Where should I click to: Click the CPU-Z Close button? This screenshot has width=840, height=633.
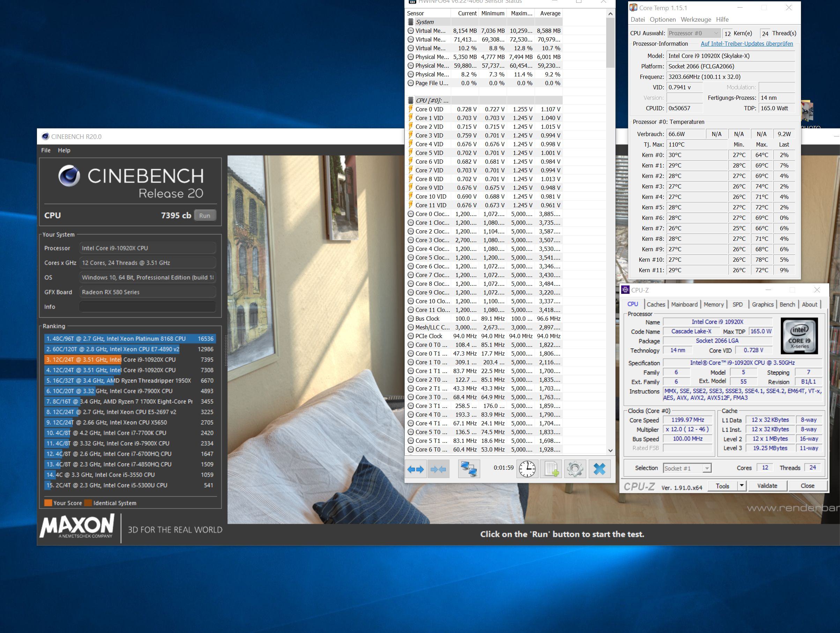[807, 486]
